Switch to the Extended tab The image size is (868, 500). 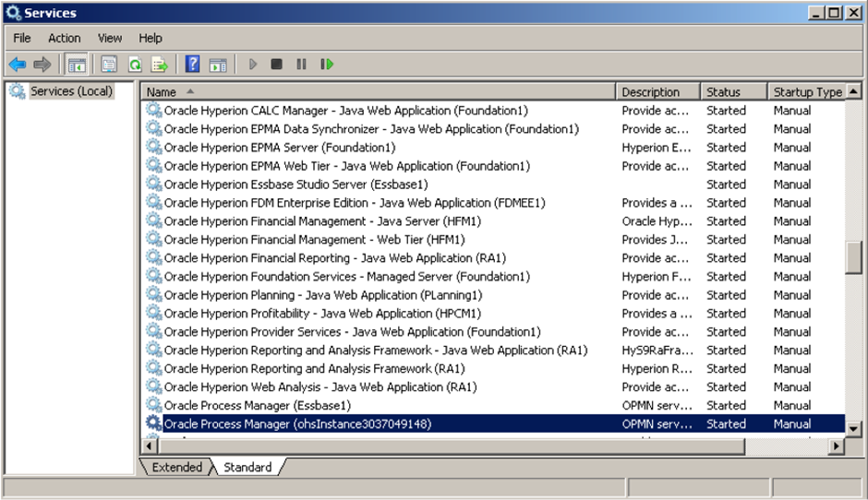(176, 467)
